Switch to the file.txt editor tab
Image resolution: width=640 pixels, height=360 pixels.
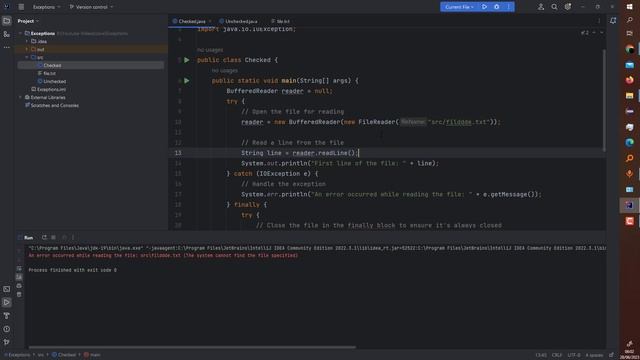[x=280, y=21]
